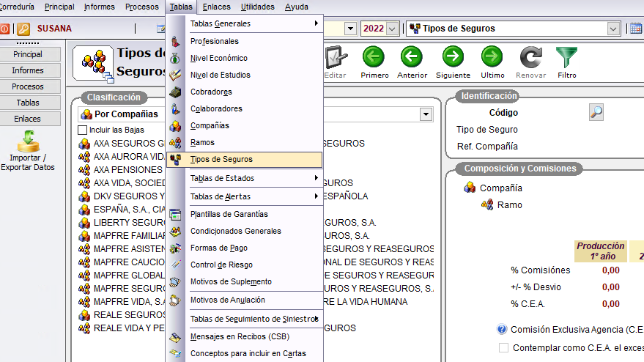644x362 pixels.
Task: Click the red power icon at top left
Action: point(5,29)
